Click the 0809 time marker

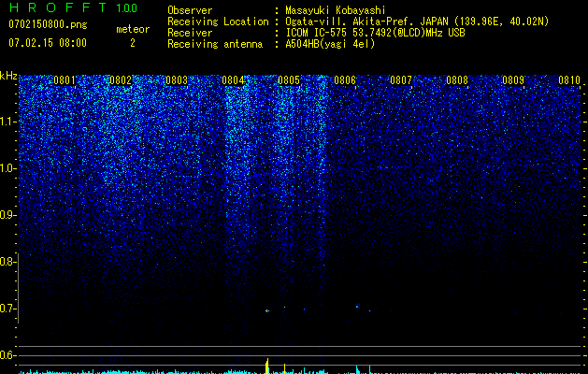(x=513, y=80)
